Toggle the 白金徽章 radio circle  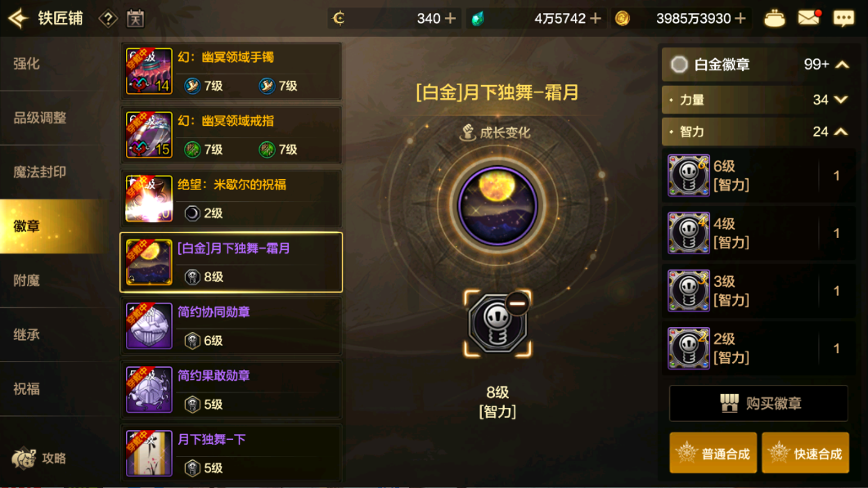click(x=679, y=65)
